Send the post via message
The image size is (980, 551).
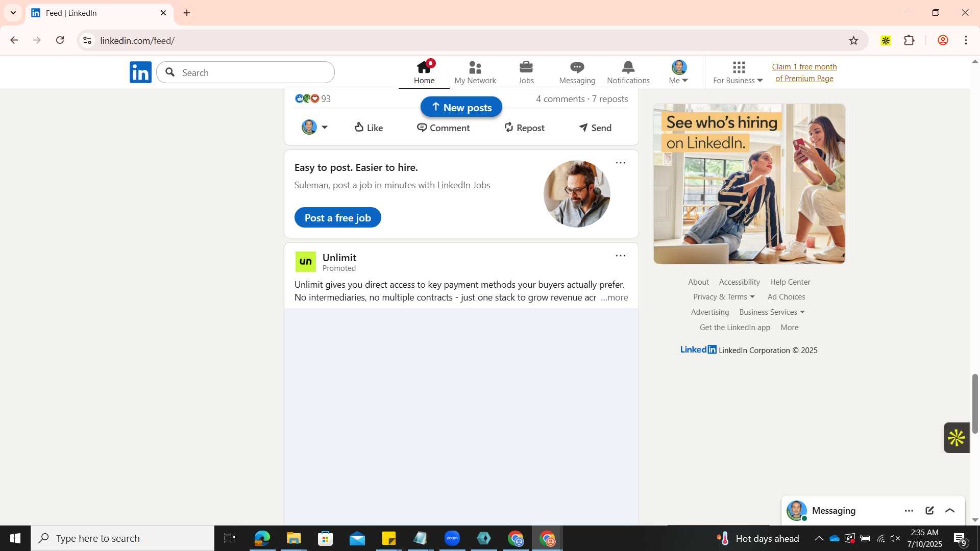[x=595, y=128]
